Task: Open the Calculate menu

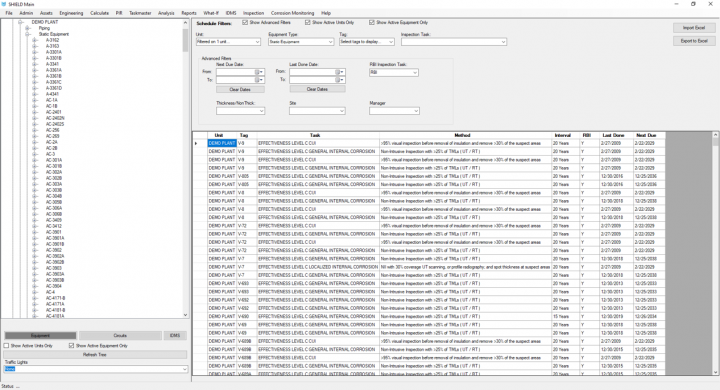Action: 99,13
